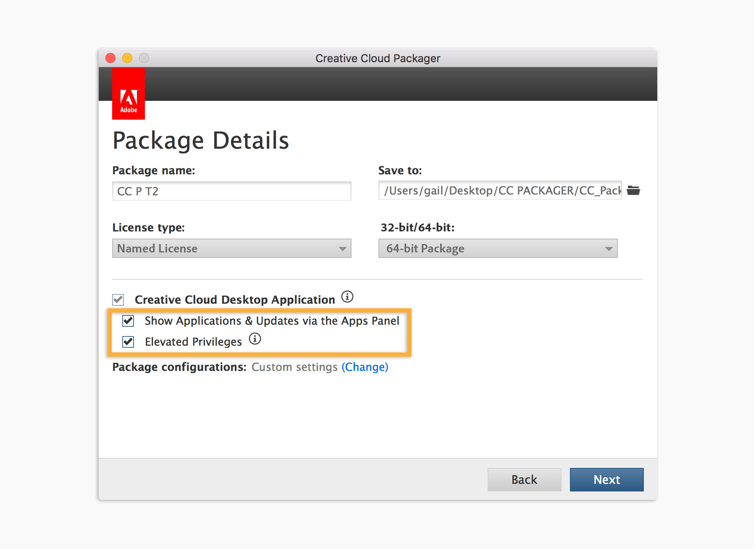The width and height of the screenshot is (756, 549).
Task: Toggle Creative Cloud Desktop Application checkbox
Action: [118, 300]
